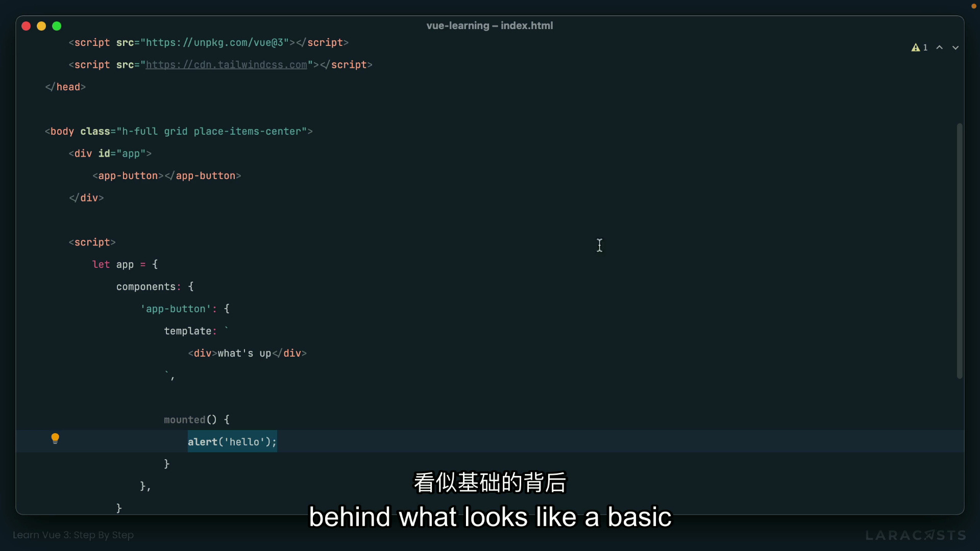Click the green zoom window button
The width and height of the screenshot is (980, 551).
coord(57,26)
